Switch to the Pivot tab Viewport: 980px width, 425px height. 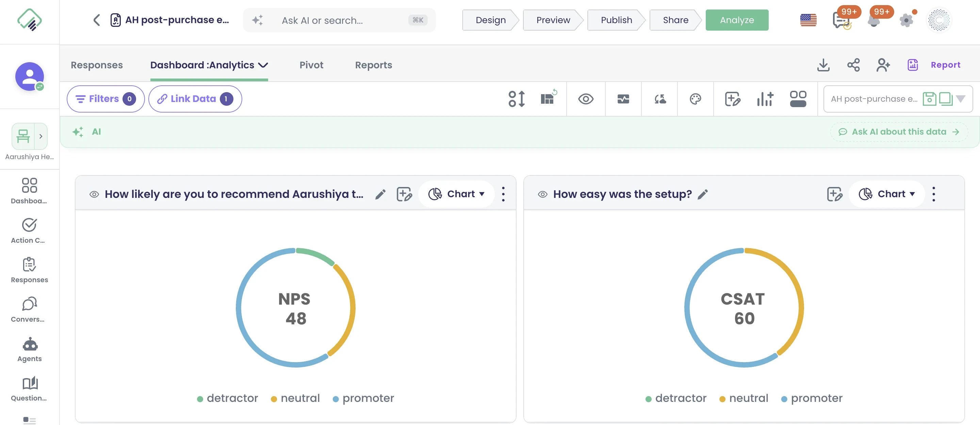pyautogui.click(x=311, y=65)
